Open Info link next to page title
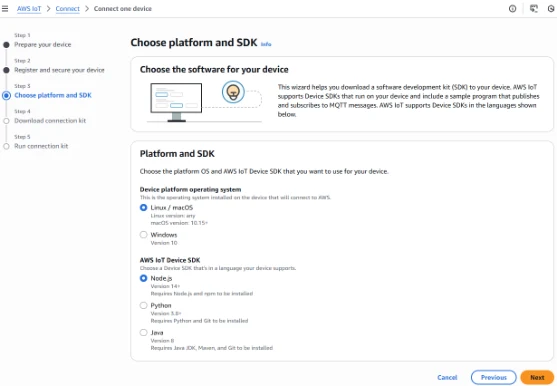 266,44
